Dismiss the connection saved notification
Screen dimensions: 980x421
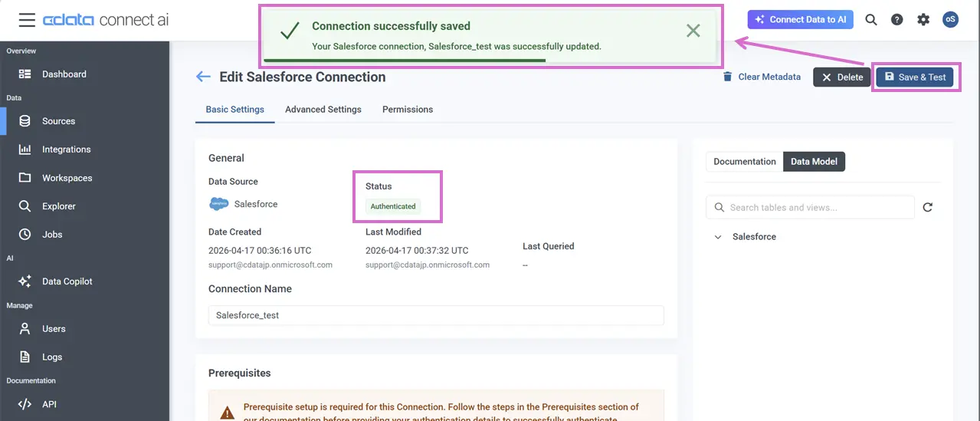point(693,31)
